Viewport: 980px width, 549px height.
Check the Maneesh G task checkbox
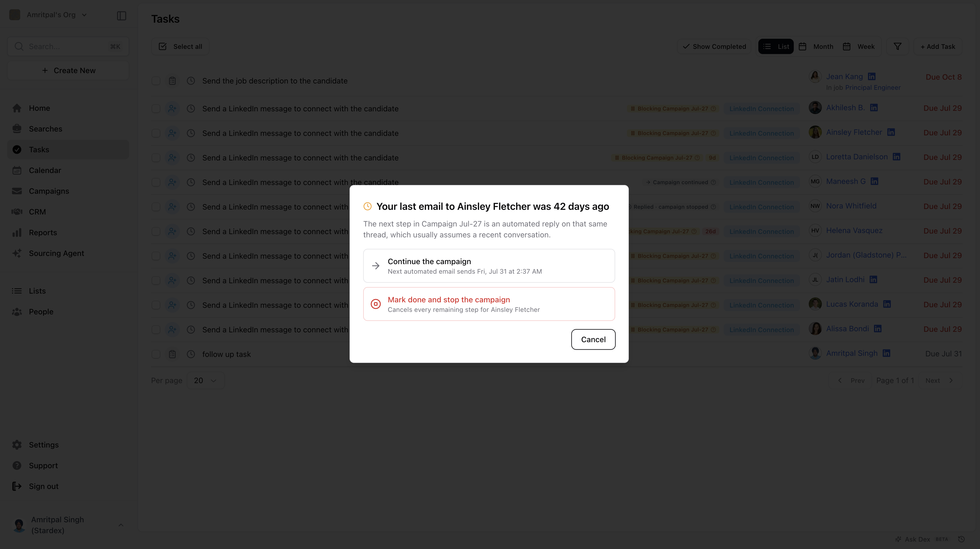pos(156,182)
